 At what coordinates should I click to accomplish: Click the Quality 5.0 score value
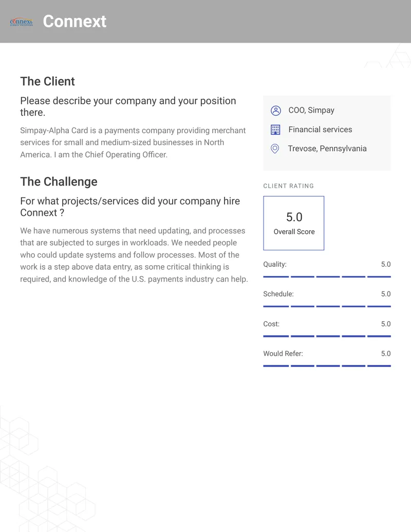[386, 264]
